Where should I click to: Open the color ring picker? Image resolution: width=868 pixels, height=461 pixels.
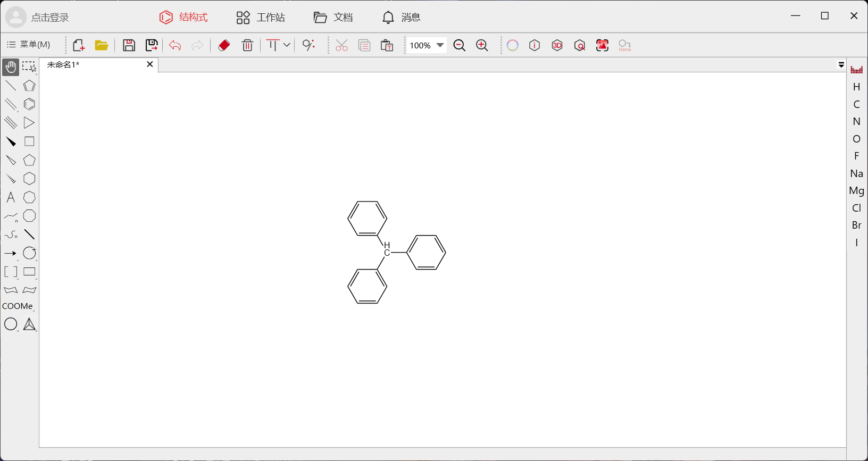(x=513, y=45)
